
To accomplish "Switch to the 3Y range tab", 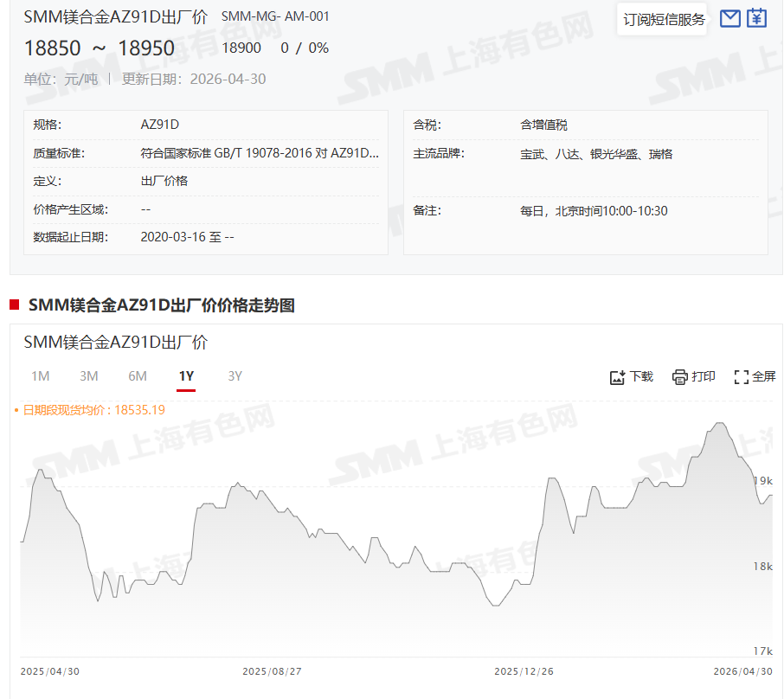I will pyautogui.click(x=235, y=376).
